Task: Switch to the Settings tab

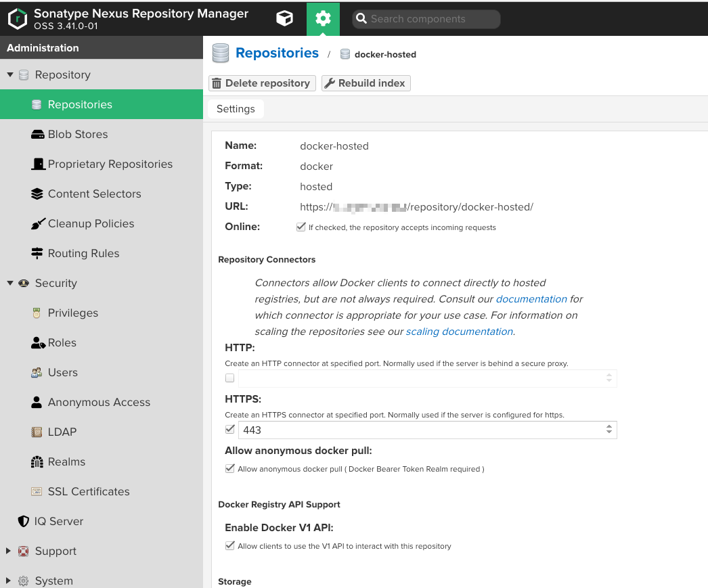Action: coord(236,109)
